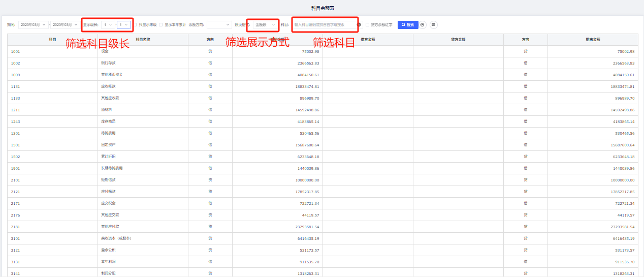Click account name 其他应付款
Viewport: 644px width, 277px height.
pyautogui.click(x=110, y=227)
